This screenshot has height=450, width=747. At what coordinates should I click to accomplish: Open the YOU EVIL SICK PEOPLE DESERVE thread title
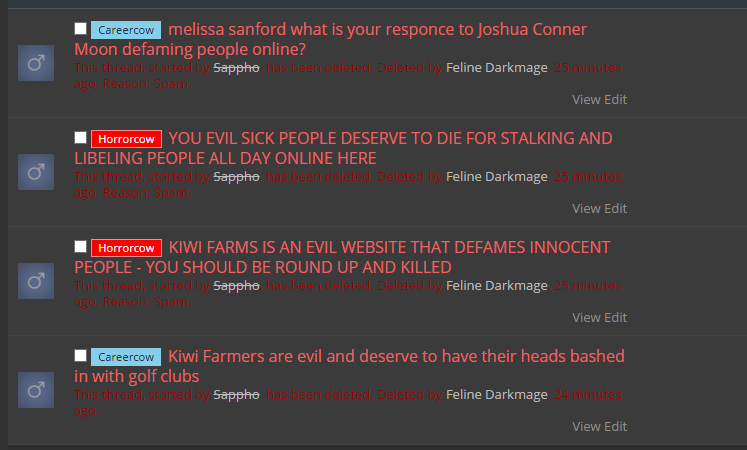pyautogui.click(x=343, y=148)
